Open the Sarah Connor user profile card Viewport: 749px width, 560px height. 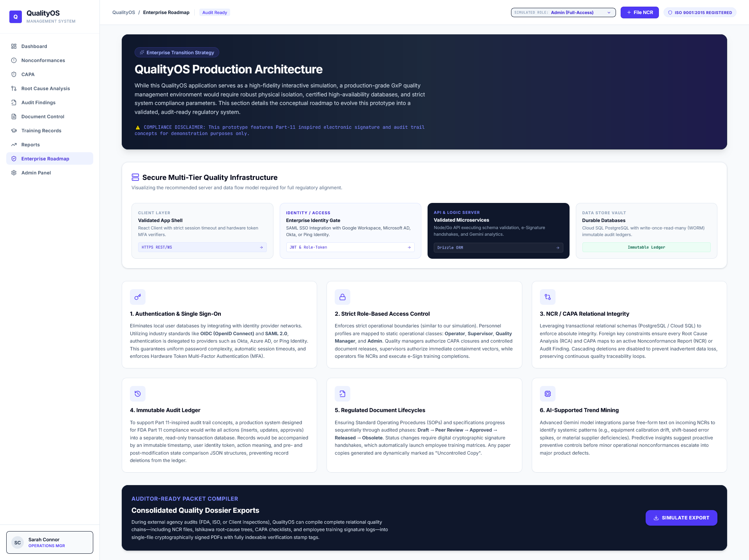pyautogui.click(x=50, y=542)
